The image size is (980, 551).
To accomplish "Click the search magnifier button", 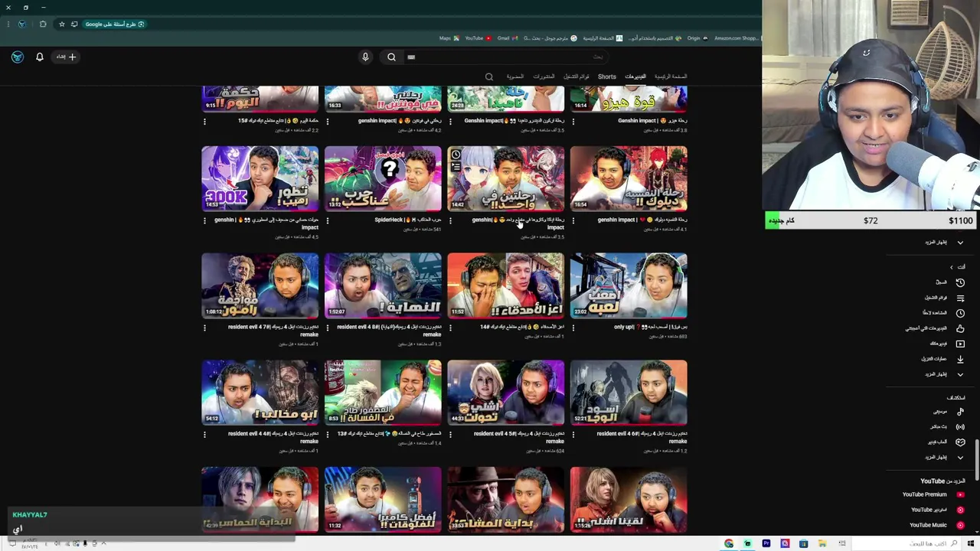I will pos(391,57).
